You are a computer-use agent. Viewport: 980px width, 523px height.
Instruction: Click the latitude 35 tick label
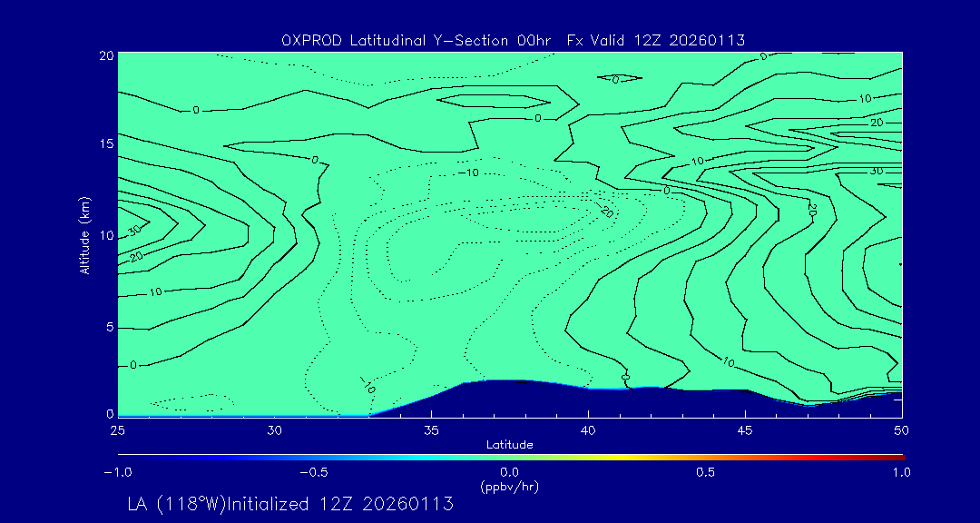tap(432, 429)
